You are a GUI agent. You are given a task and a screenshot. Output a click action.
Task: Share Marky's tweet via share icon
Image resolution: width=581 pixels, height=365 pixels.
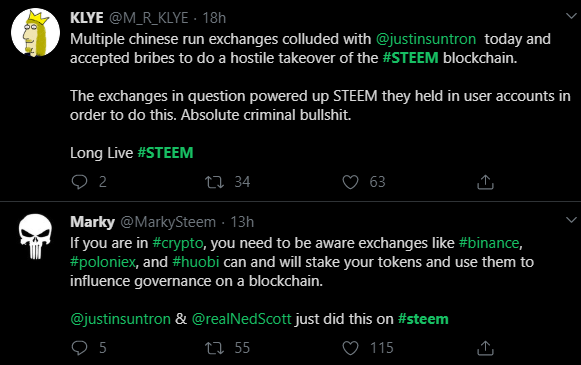coord(485,348)
